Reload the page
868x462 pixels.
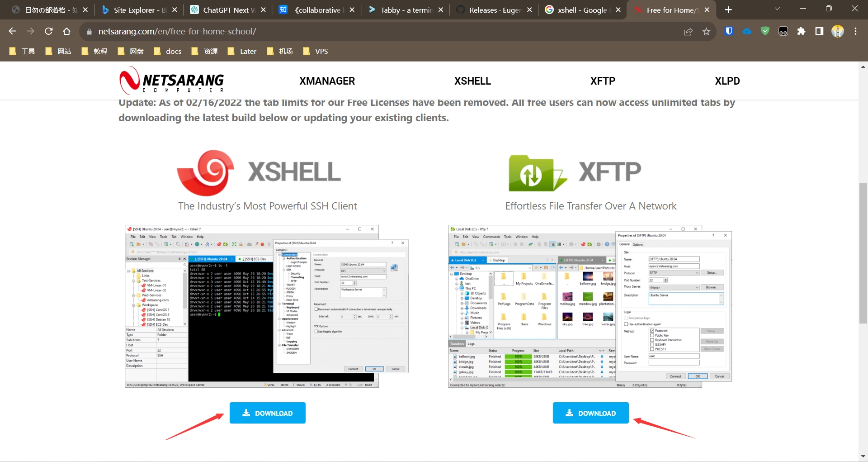pos(48,31)
